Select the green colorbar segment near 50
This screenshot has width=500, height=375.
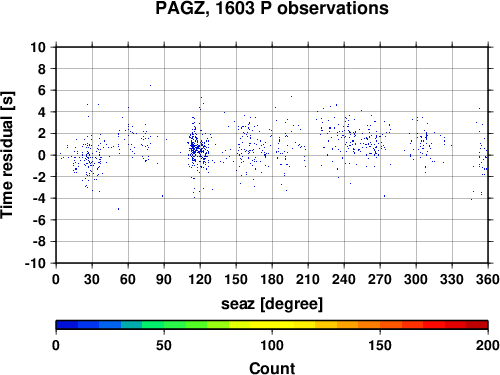[x=164, y=325]
